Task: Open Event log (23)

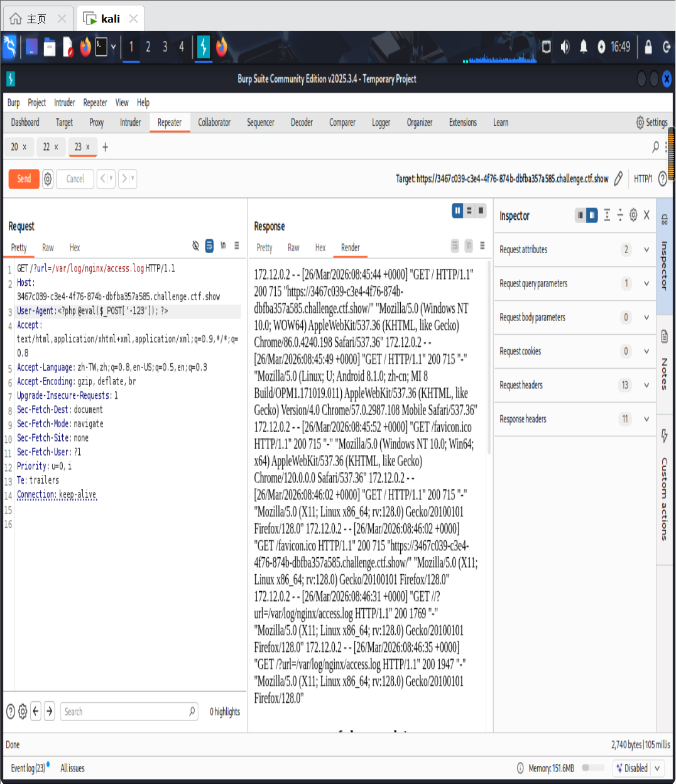Action: (30, 768)
